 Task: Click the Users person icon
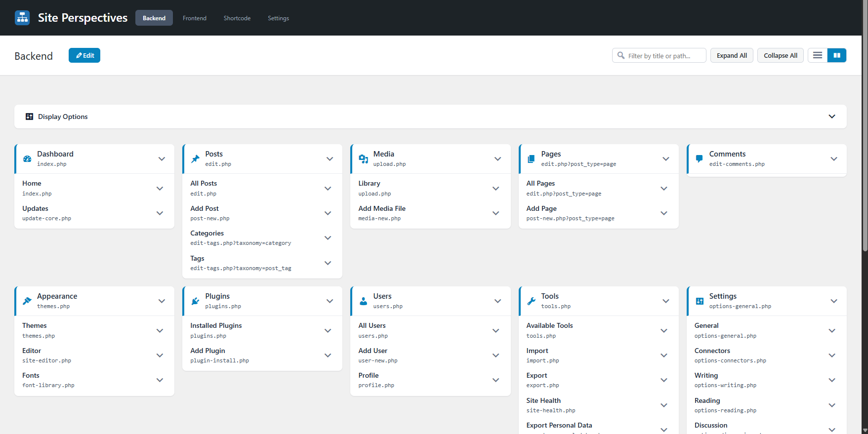[x=364, y=301]
